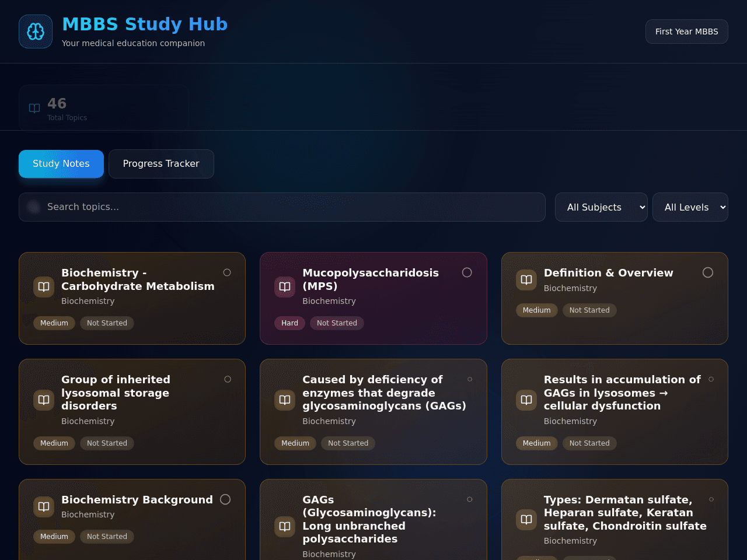Click Not Started badge on Group of inherited card

107,443
